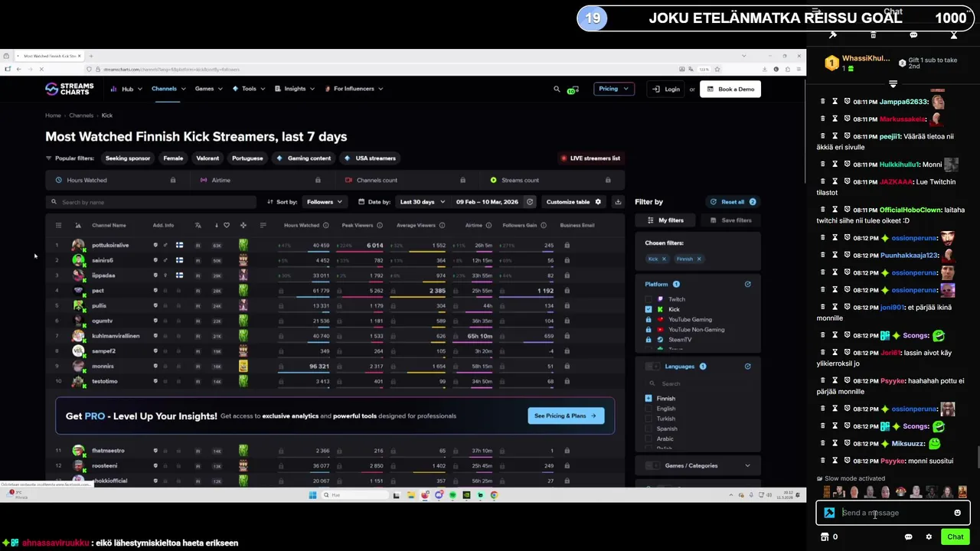This screenshot has width=980, height=551.
Task: Click the browser reload/stop button
Action: (x=41, y=69)
